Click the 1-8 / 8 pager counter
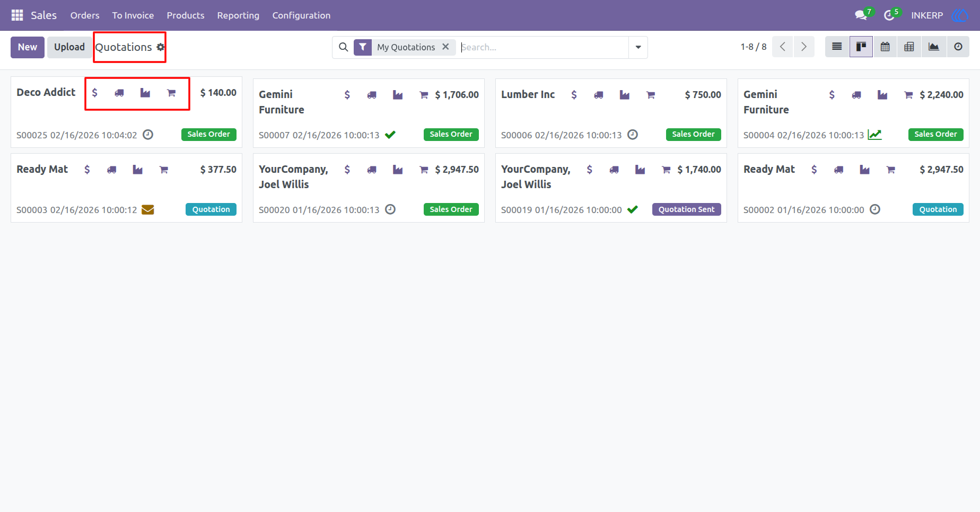This screenshot has height=512, width=980. pos(754,47)
